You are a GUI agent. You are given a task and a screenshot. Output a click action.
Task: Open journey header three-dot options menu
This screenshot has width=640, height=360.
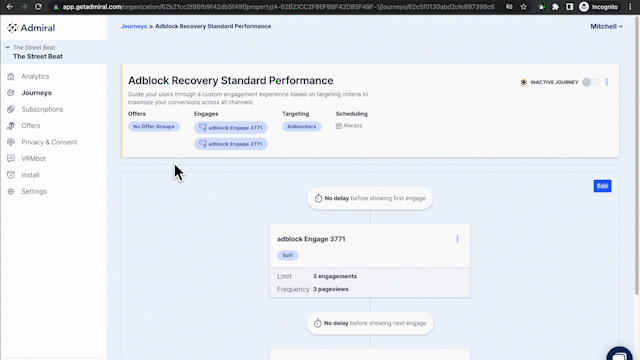(x=607, y=82)
